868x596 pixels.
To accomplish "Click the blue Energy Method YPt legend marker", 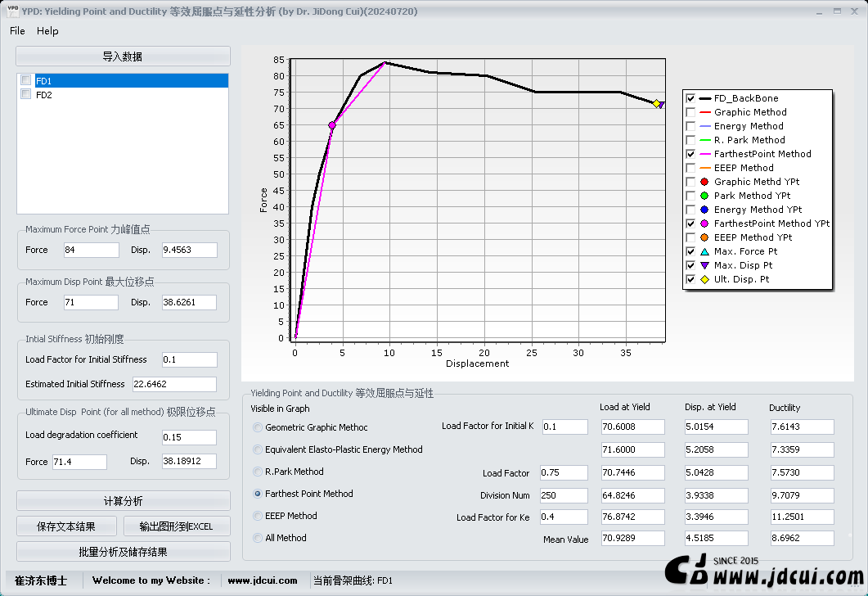I will point(704,210).
